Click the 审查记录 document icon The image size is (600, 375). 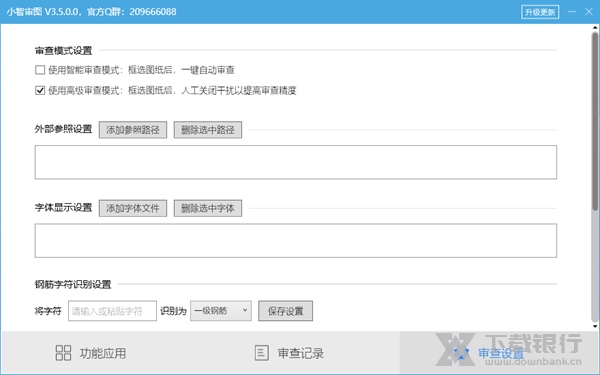262,353
